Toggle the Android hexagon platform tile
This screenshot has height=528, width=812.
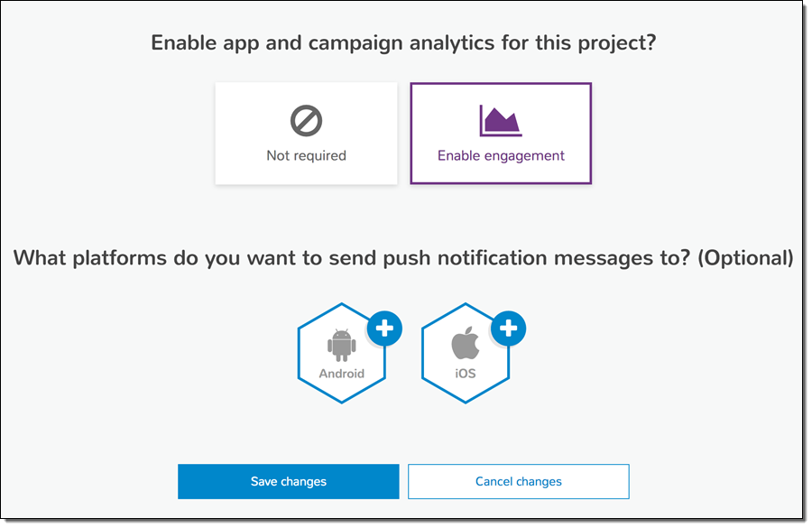342,354
